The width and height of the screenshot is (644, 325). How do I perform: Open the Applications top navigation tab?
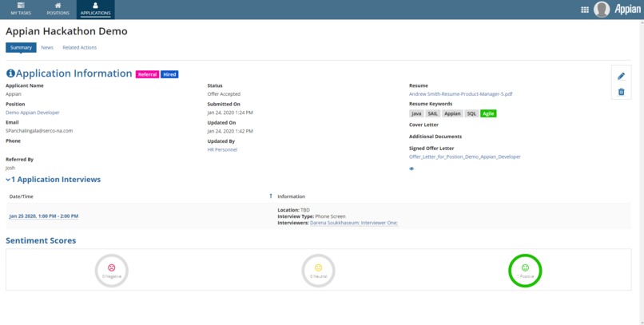click(95, 10)
